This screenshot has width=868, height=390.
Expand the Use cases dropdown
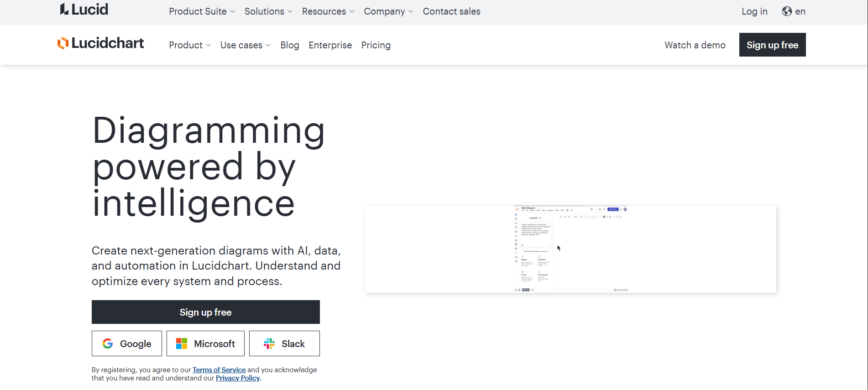click(246, 45)
